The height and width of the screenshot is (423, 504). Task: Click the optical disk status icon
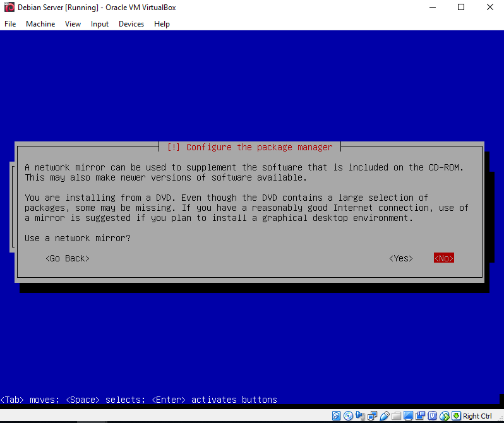pos(349,416)
